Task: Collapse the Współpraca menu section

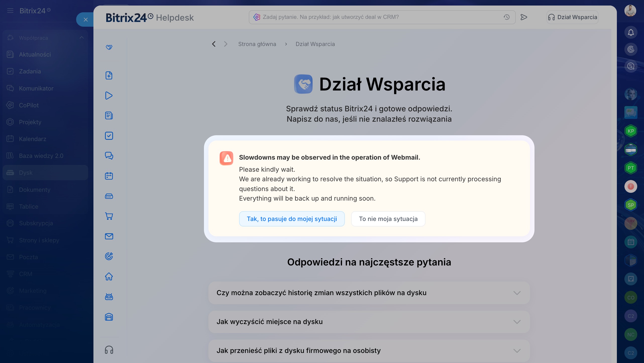Action: [x=82, y=38]
